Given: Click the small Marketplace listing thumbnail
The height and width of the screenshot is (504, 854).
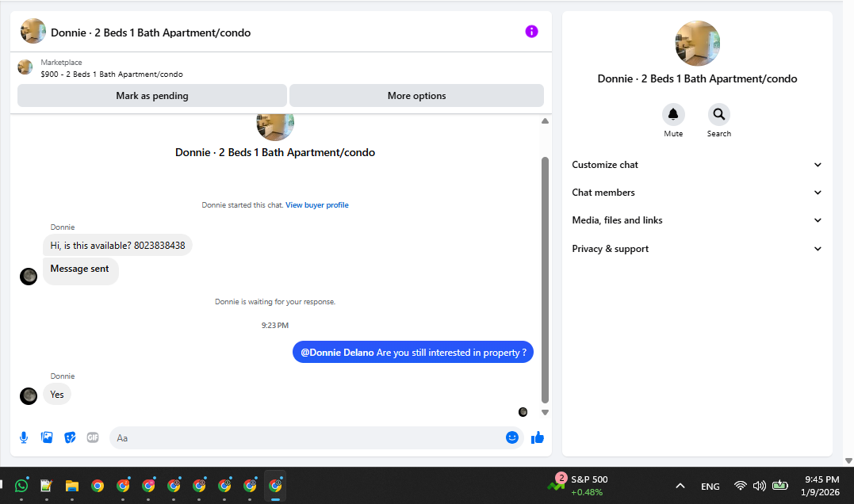Looking at the screenshot, I should (25, 67).
